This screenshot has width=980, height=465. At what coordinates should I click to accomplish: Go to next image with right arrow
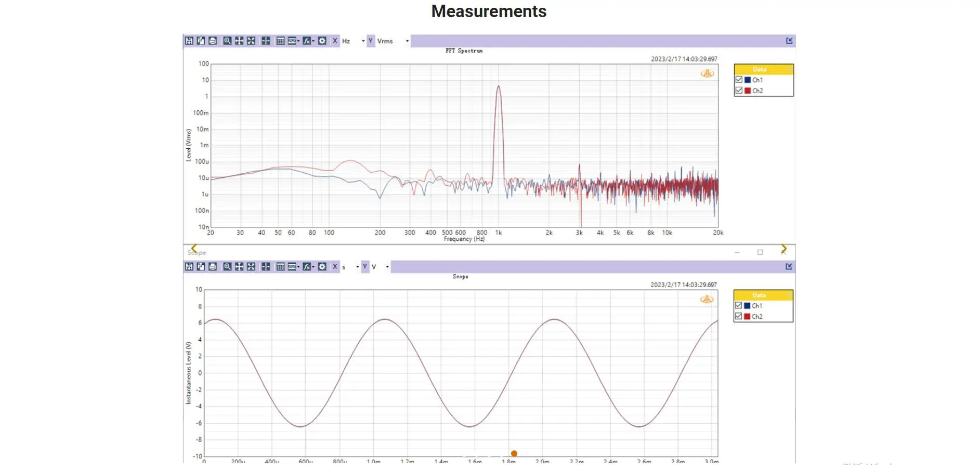click(783, 249)
